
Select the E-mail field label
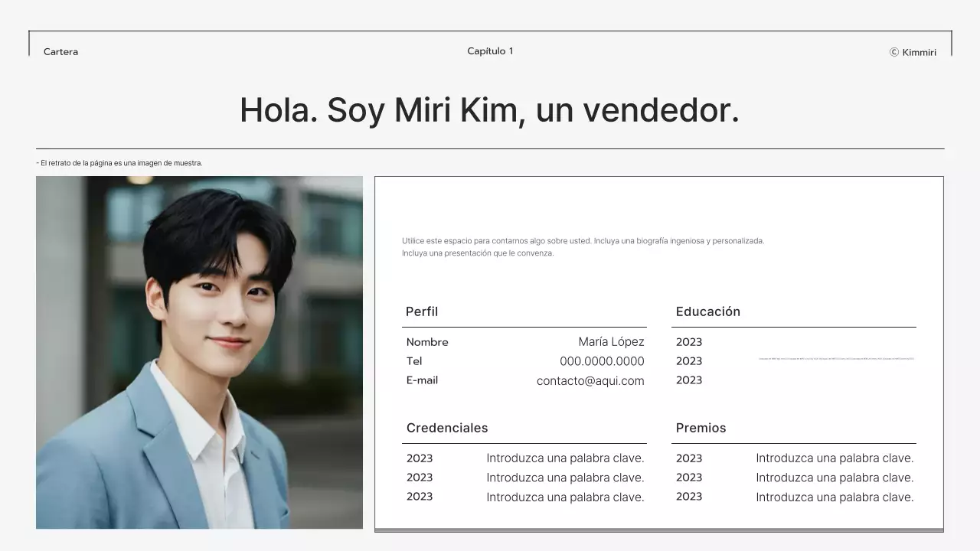(x=422, y=380)
